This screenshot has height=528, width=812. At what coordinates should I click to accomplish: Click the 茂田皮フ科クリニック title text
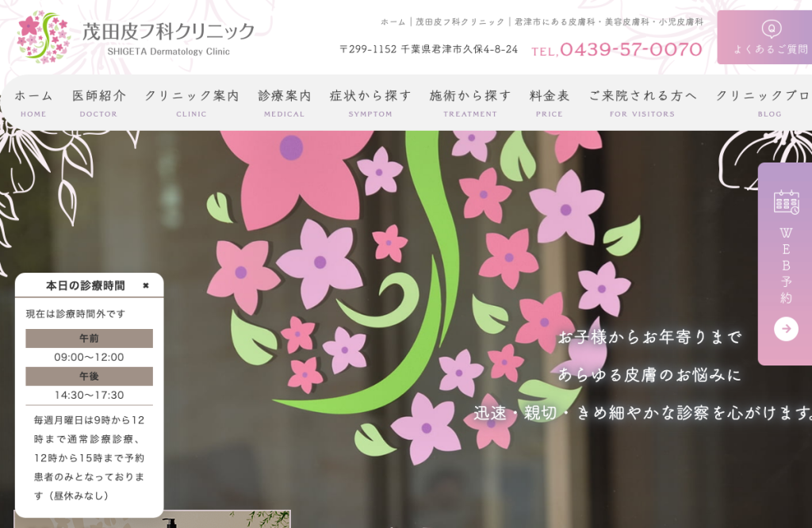coord(168,32)
